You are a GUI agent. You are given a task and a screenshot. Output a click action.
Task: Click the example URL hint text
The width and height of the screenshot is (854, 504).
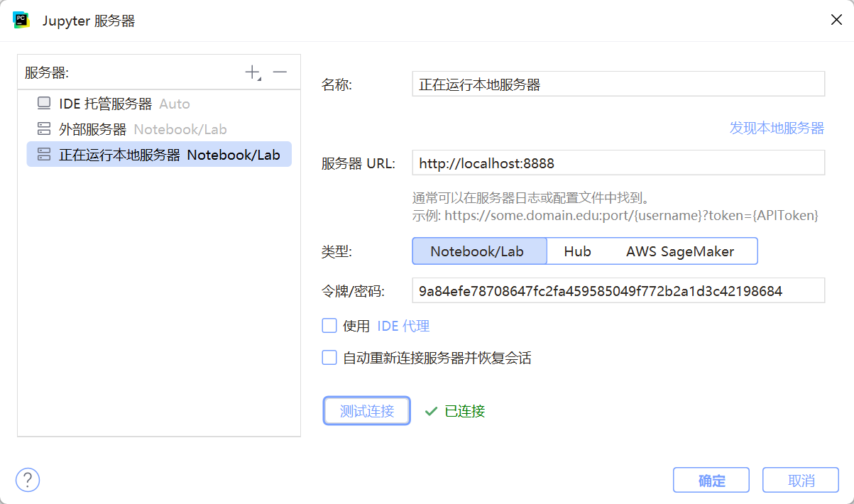tap(615, 214)
